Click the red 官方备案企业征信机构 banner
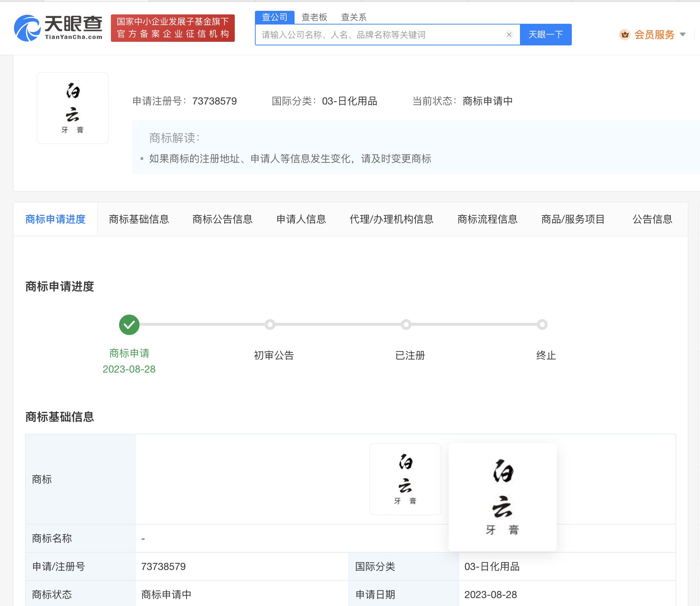The height and width of the screenshot is (606, 700). 173,28
